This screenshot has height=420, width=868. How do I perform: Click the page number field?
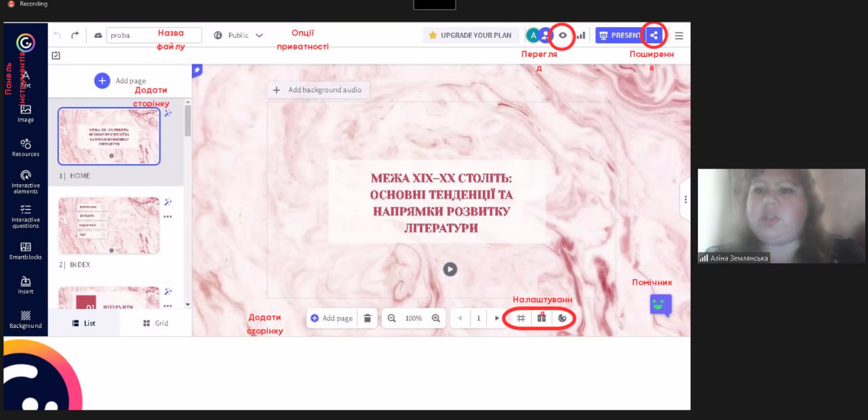tap(478, 318)
